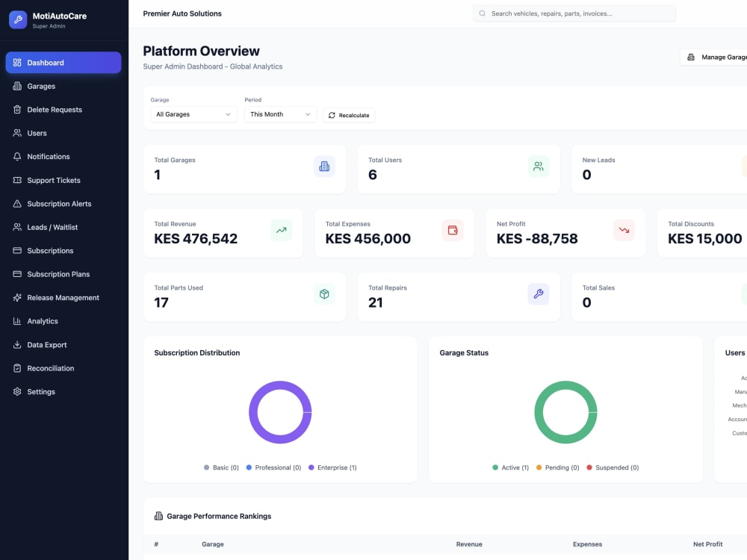Click the green Garage Status donut chart
747x560 pixels.
(565, 412)
